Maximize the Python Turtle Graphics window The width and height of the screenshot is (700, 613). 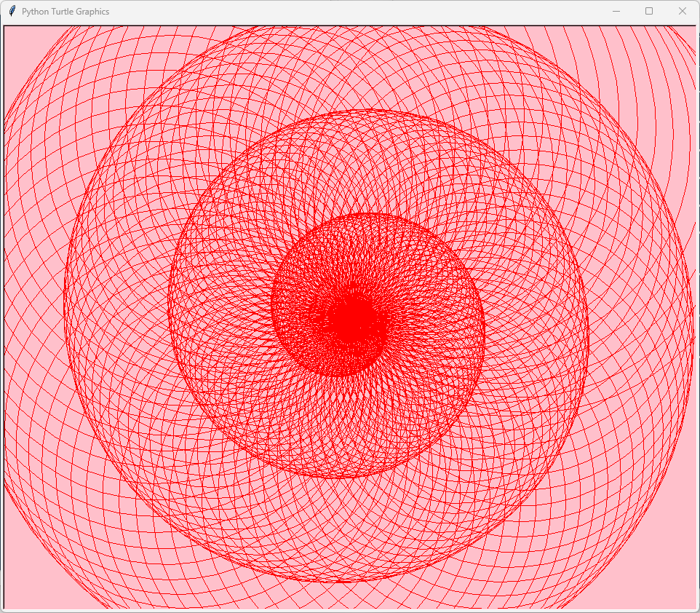pos(649,12)
